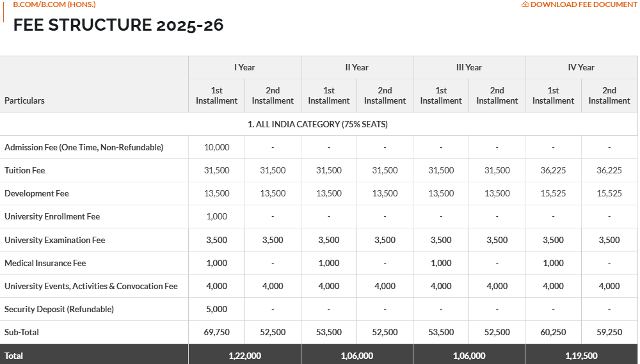Click the Fee Structure 2025-26 heading

(118, 26)
